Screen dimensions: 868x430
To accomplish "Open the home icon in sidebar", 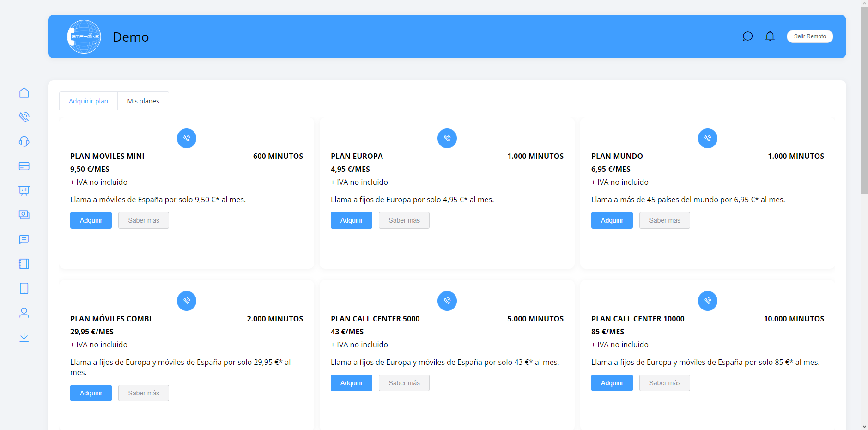I will pyautogui.click(x=24, y=93).
